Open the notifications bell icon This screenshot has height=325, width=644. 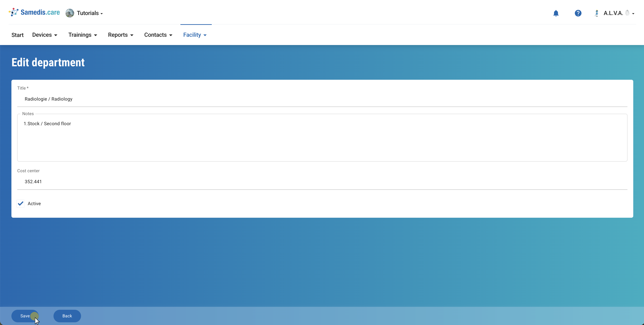pyautogui.click(x=556, y=13)
